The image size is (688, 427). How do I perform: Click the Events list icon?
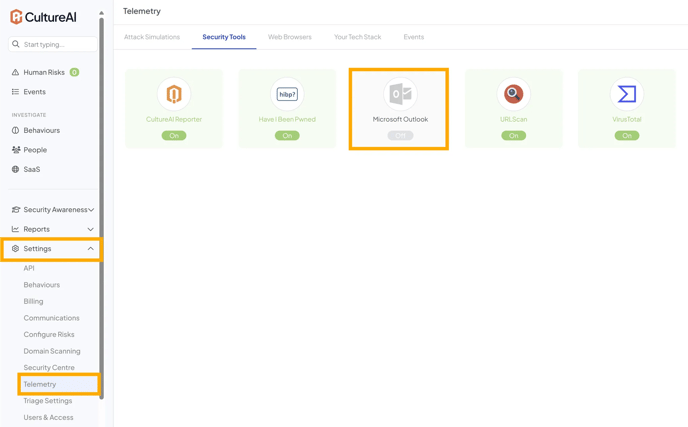[x=15, y=92]
